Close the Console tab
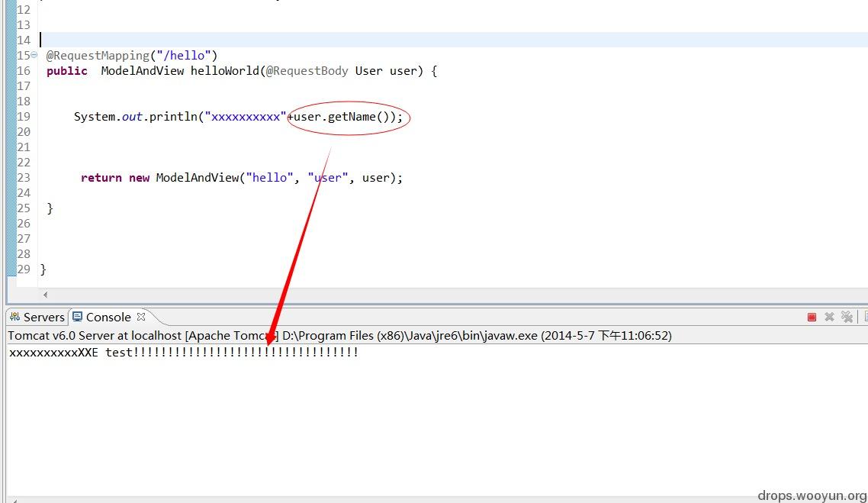868x503 pixels. (x=141, y=317)
